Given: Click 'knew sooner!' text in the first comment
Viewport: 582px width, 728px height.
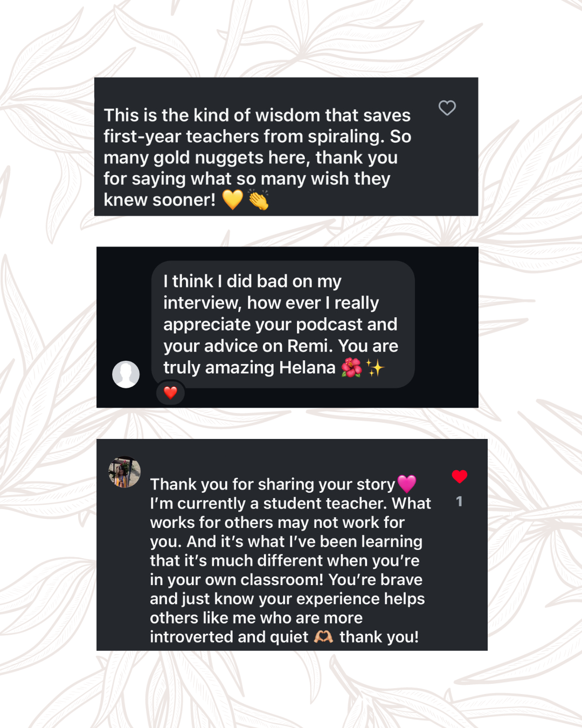Looking at the screenshot, I should point(160,200).
